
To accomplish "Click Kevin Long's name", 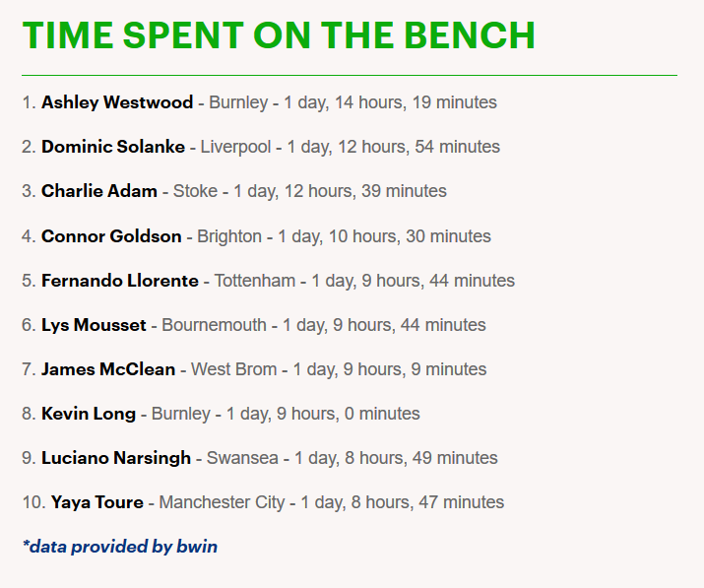I will pos(89,414).
